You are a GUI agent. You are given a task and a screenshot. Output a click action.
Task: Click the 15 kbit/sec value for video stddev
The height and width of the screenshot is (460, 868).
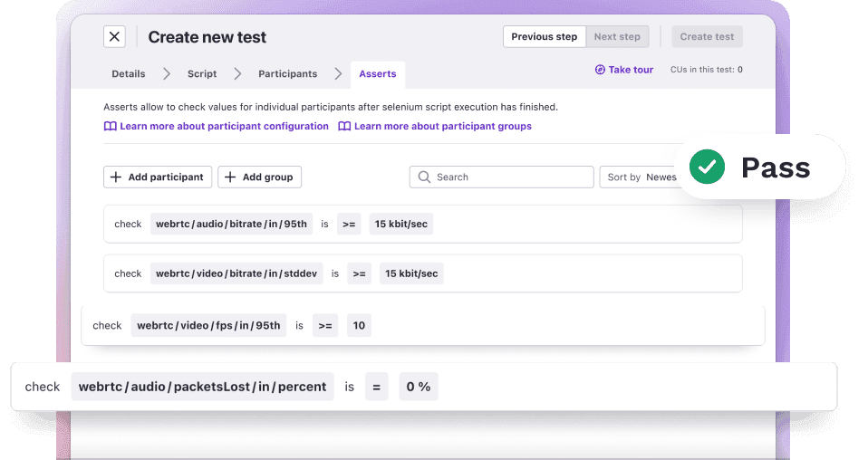(410, 273)
